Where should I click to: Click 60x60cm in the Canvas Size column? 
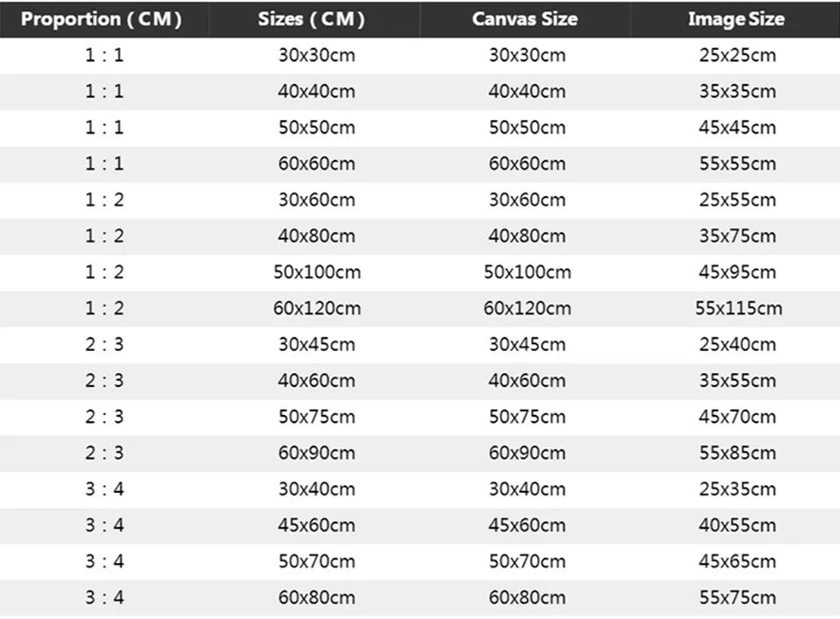pyautogui.click(x=527, y=164)
